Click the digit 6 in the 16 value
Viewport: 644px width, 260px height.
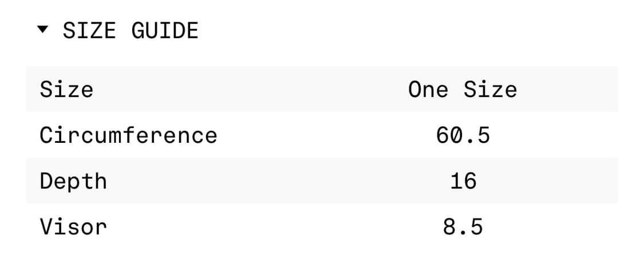[469, 181]
